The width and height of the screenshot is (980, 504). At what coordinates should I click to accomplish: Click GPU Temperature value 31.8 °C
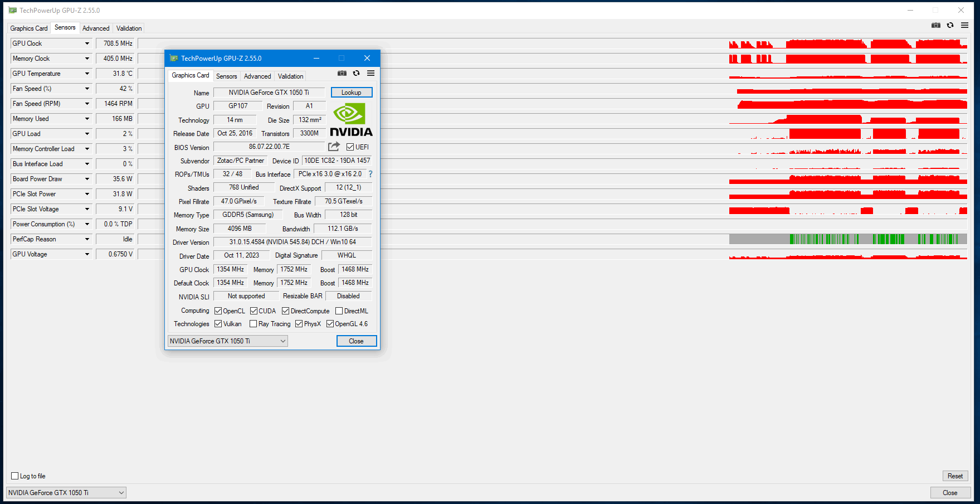tap(115, 74)
